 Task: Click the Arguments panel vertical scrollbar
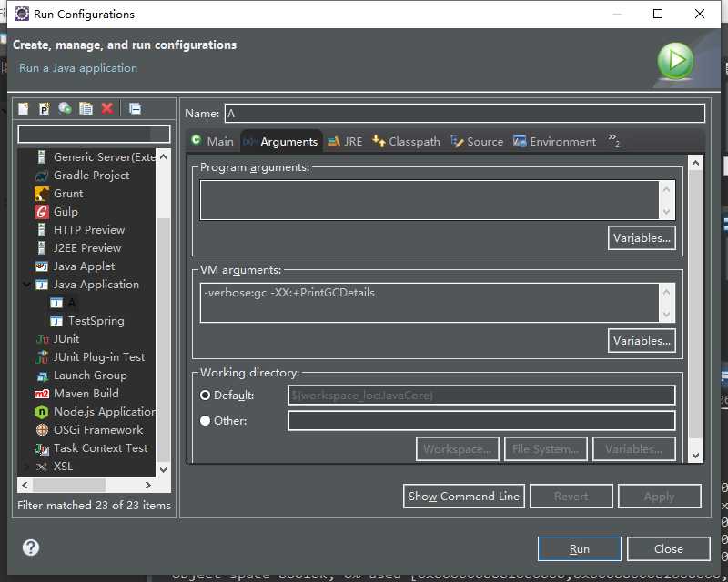(695, 309)
